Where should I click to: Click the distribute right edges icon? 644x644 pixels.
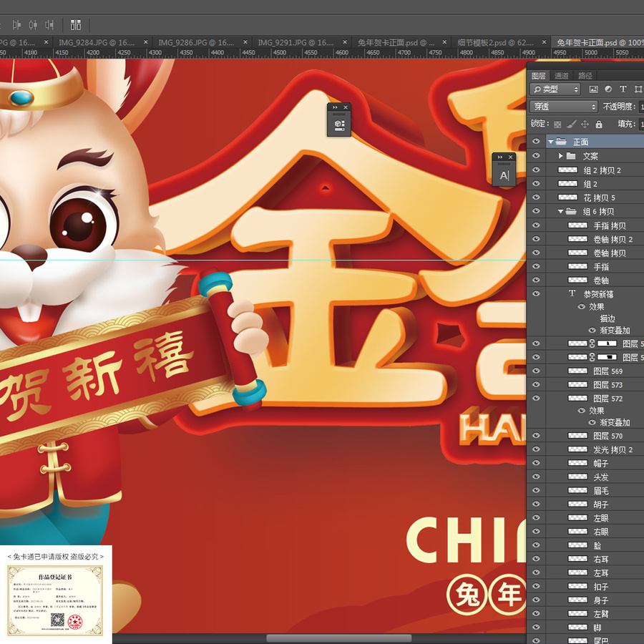point(49,25)
